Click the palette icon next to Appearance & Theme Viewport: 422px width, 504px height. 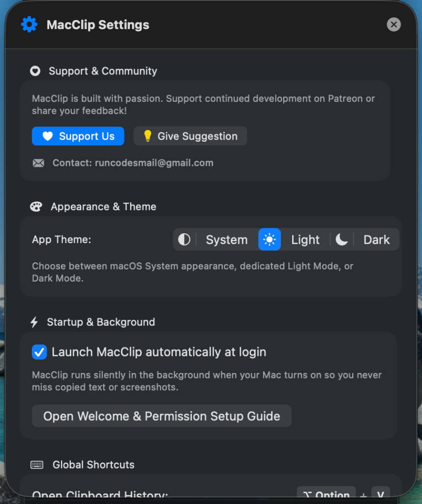[x=36, y=207]
